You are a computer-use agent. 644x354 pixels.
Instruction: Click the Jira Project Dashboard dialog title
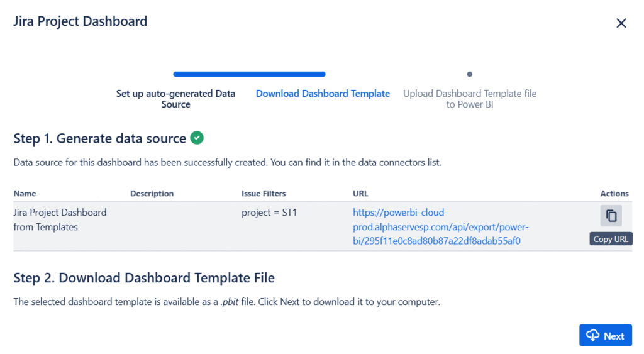(x=80, y=21)
